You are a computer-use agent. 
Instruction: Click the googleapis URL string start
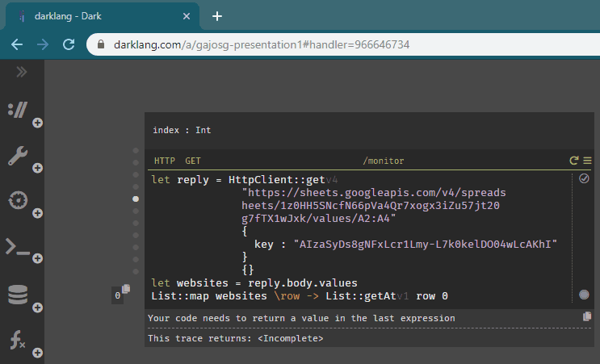373,193
